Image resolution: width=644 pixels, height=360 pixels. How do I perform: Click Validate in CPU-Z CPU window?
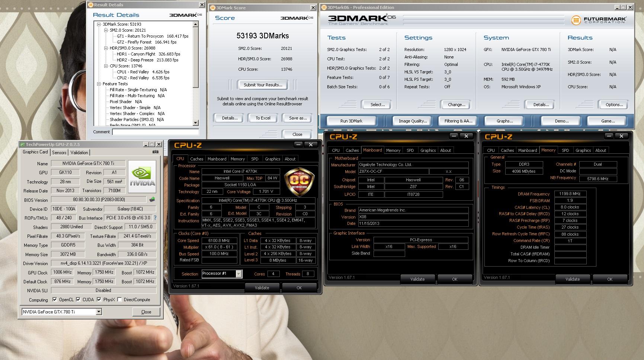tap(262, 288)
